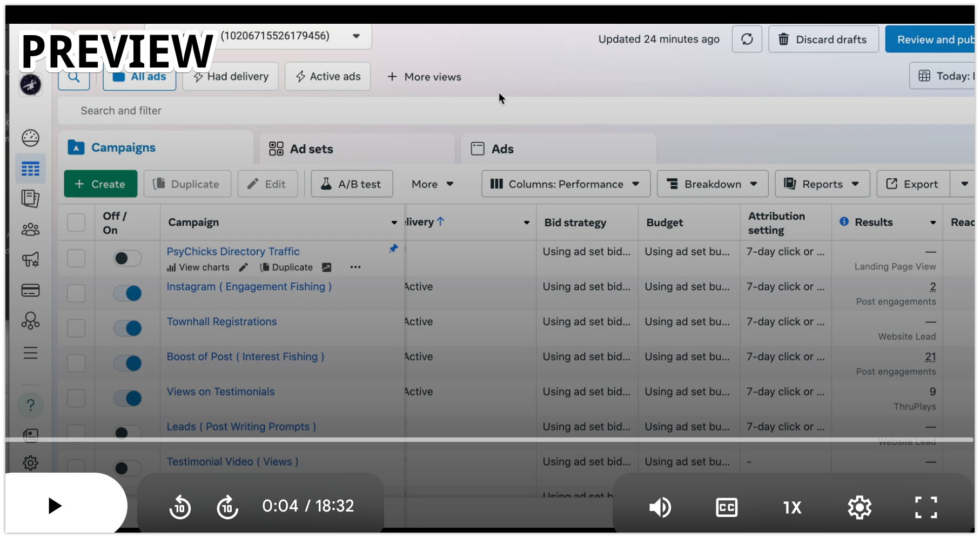Open the megaphone advertising settings icon

pos(30,260)
